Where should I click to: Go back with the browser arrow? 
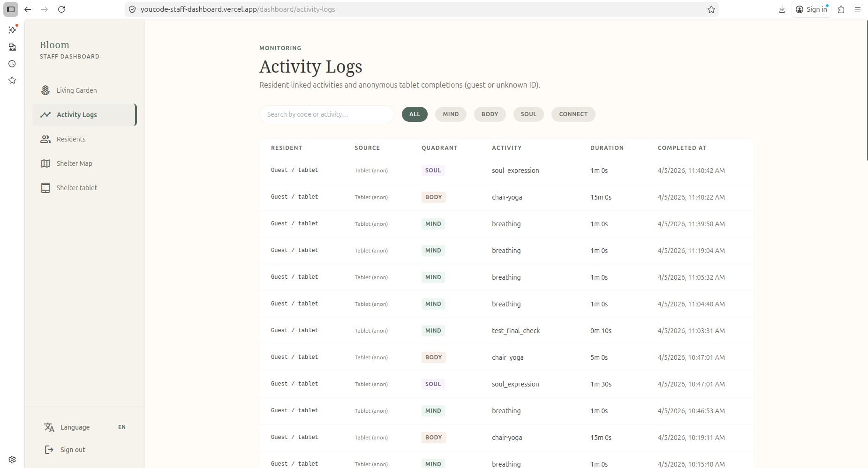[x=28, y=9]
